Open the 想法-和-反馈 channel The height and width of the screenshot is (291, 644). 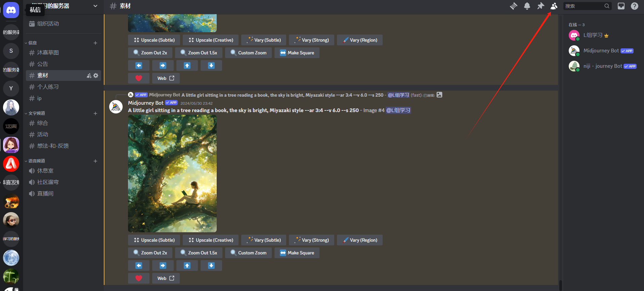[63, 146]
